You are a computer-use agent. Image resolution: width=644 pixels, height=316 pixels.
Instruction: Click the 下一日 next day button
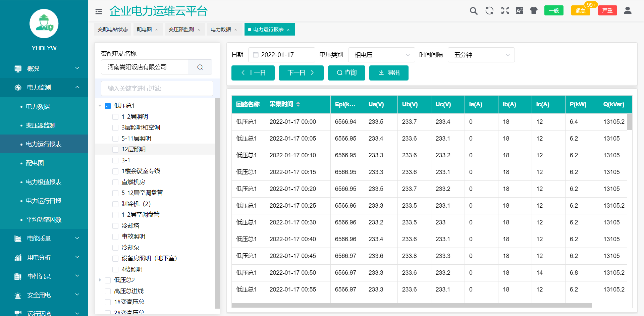point(301,73)
